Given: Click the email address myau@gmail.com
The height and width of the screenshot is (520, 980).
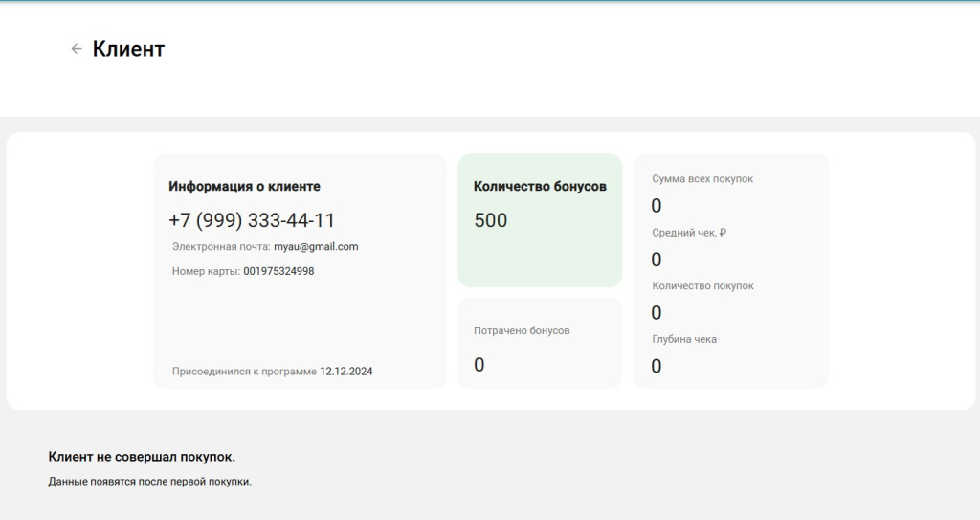Looking at the screenshot, I should 316,247.
